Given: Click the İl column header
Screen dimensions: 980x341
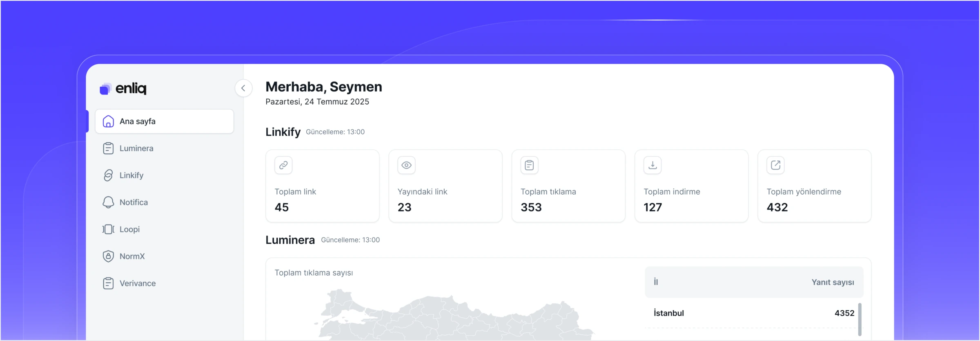Looking at the screenshot, I should click(x=656, y=282).
